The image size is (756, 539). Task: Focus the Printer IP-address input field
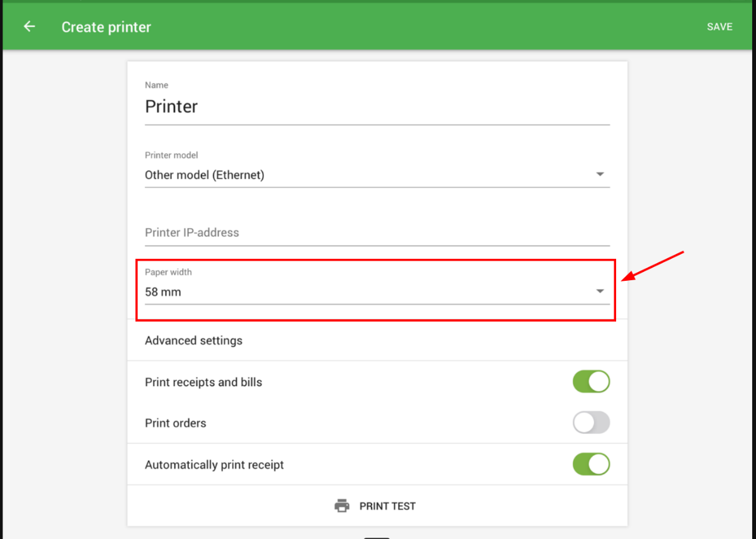377,232
